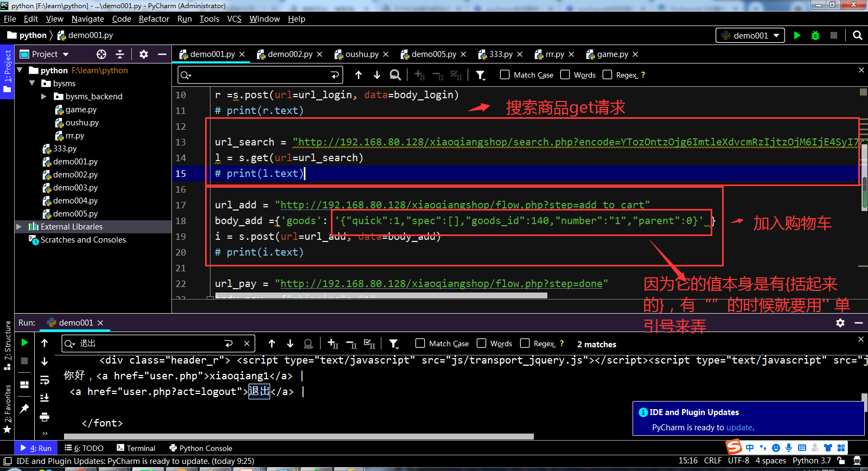Open Run console search history dropdown
The image size is (868, 471).
70,343
